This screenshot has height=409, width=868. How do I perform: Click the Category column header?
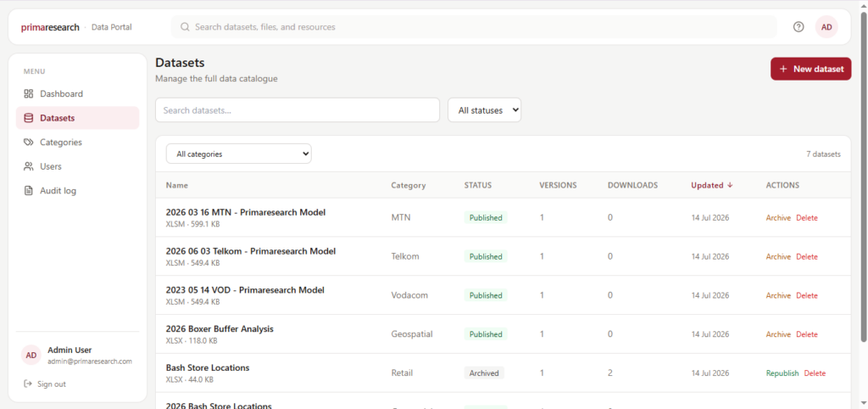click(408, 185)
